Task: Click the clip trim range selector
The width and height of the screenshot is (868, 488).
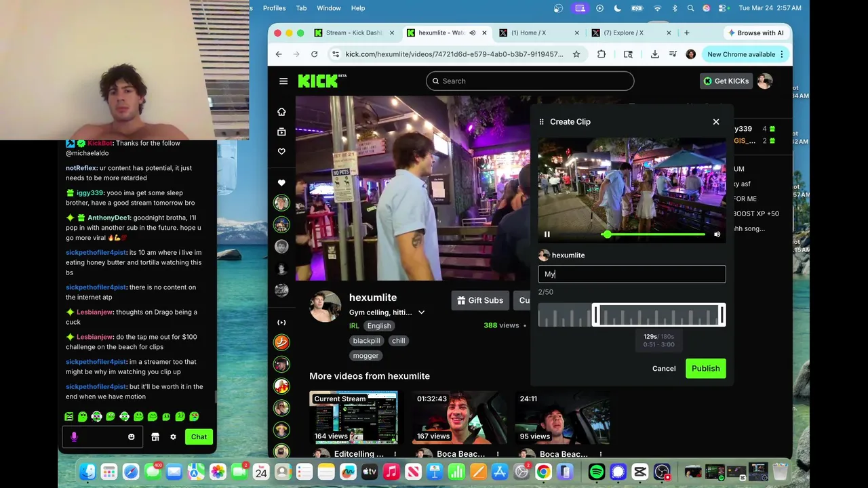Action: pyautogui.click(x=659, y=315)
